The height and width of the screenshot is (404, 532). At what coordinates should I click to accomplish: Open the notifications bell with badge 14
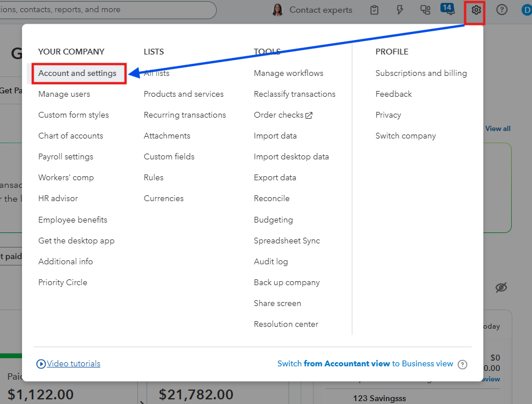tap(448, 9)
